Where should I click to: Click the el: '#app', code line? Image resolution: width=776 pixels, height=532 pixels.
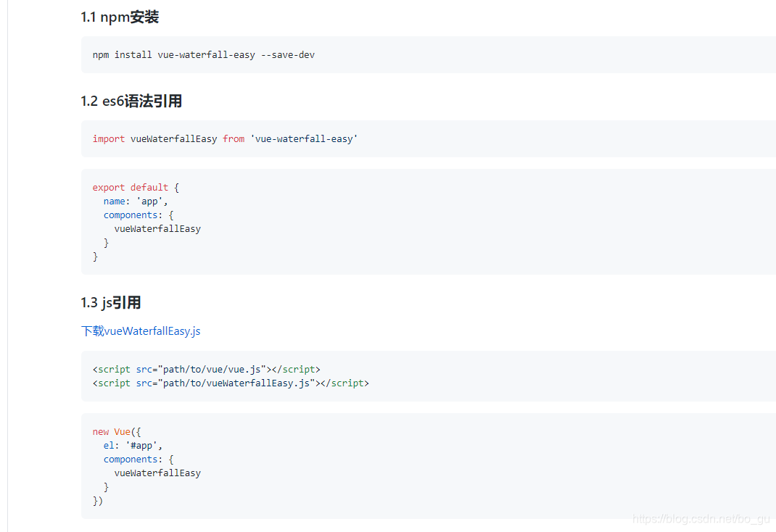pos(133,446)
